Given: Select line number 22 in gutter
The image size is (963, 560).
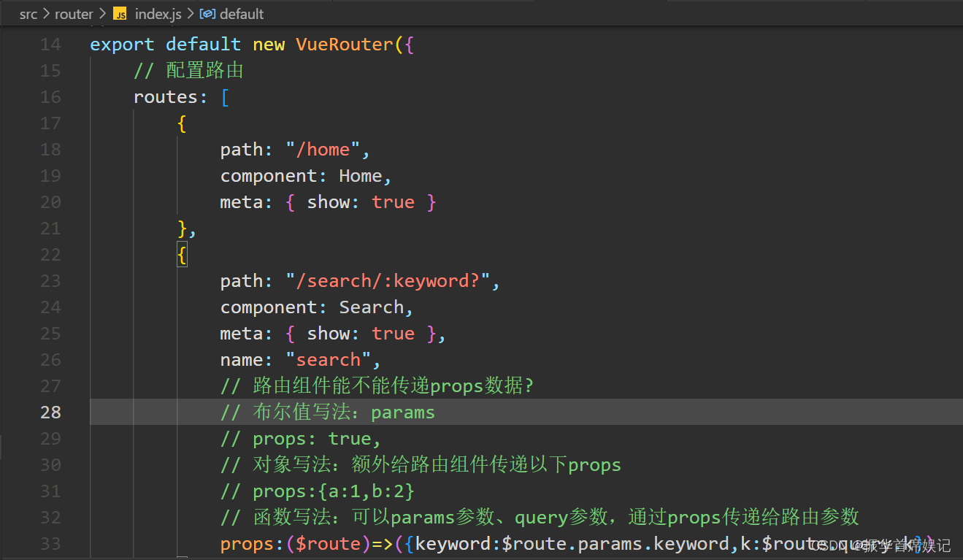Looking at the screenshot, I should pyautogui.click(x=50, y=255).
